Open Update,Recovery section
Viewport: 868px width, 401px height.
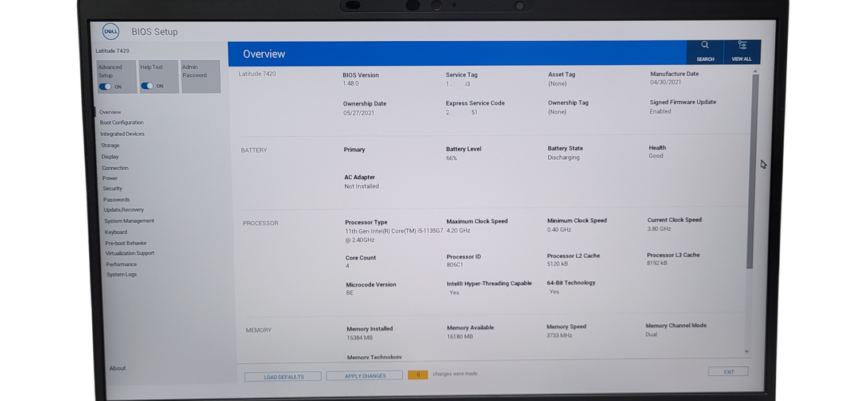pos(124,210)
